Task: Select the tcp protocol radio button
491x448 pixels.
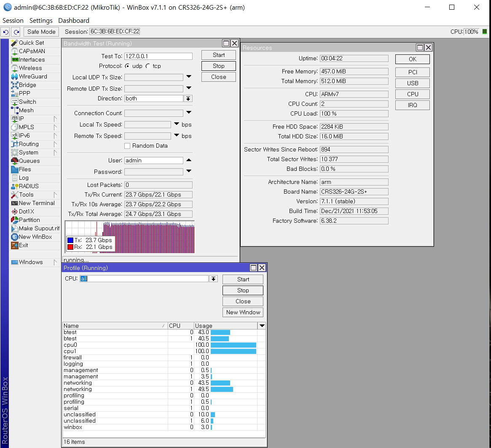Action: (x=148, y=66)
